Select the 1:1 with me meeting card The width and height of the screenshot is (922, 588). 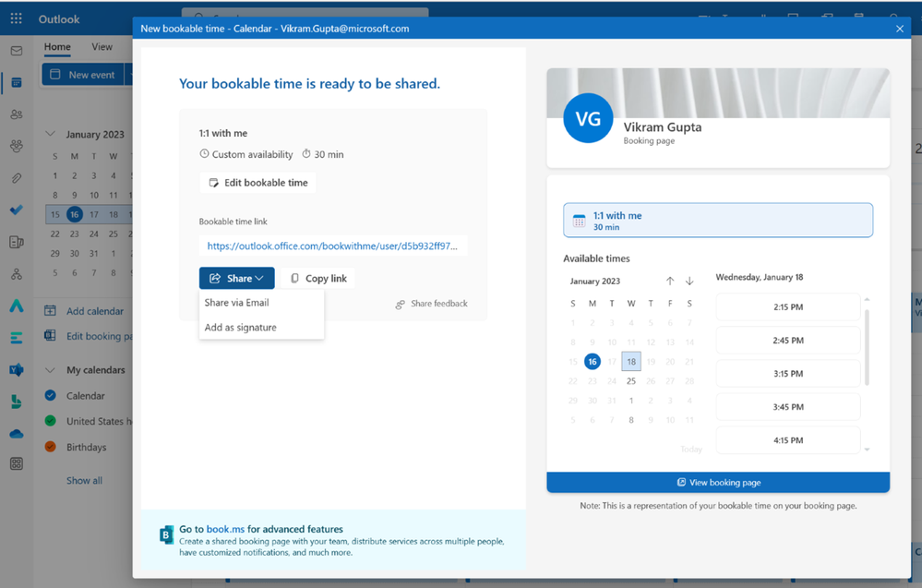click(718, 221)
